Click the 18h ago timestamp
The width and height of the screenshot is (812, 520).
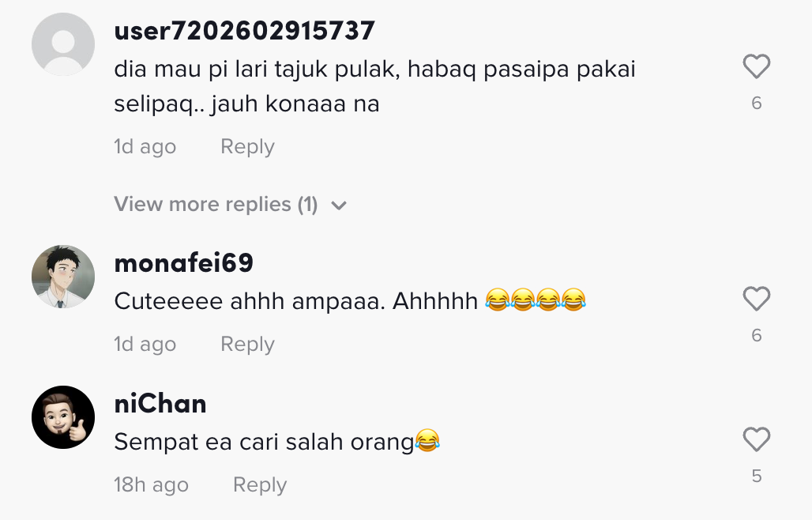tap(151, 485)
